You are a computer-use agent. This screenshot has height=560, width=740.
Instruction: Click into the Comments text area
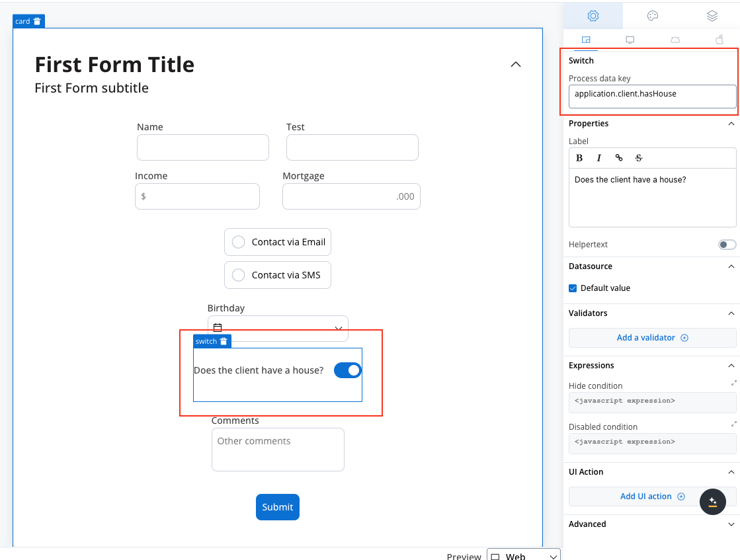click(278, 449)
